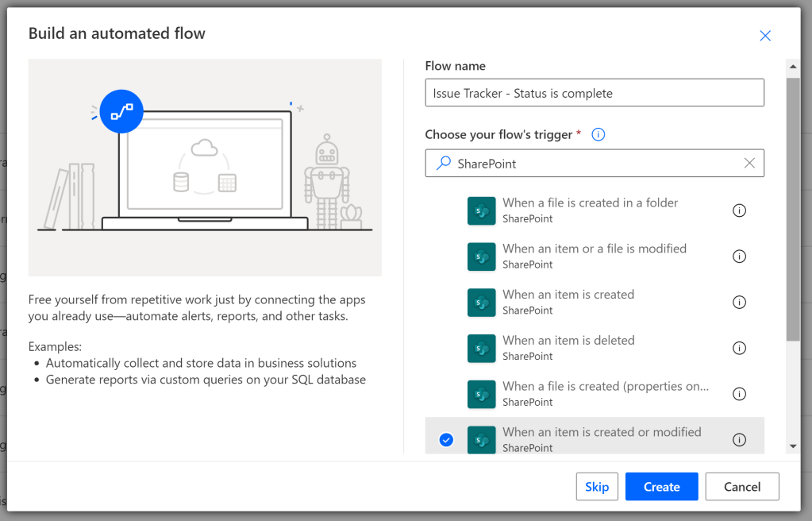Click info icon next to 'Choose your flow's trigger'
The image size is (812, 521).
pos(598,135)
